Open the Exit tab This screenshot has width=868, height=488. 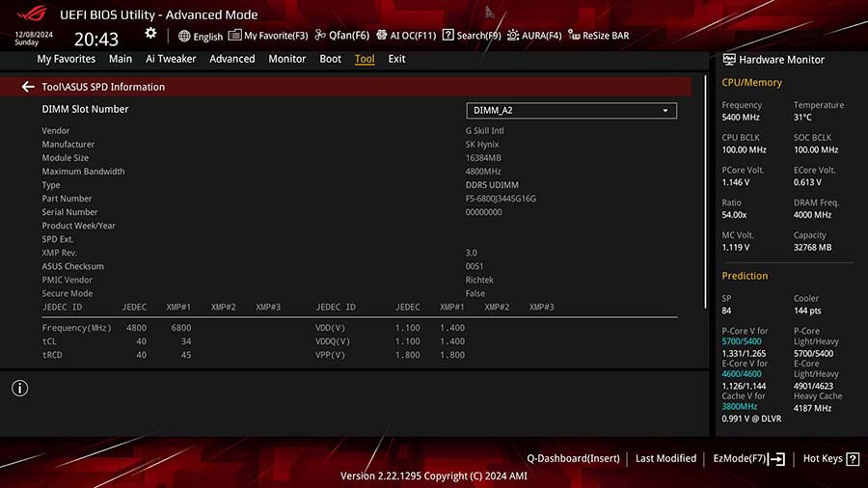396,59
